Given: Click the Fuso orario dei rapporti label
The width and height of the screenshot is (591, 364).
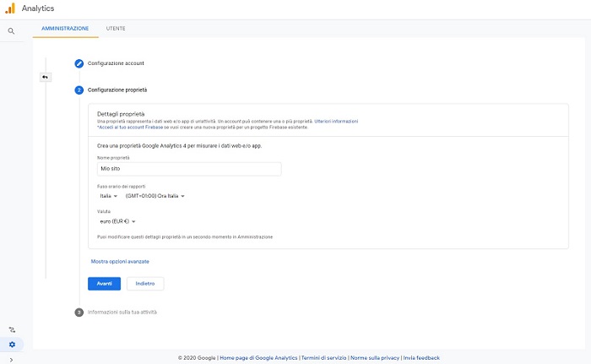Looking at the screenshot, I should tap(121, 187).
